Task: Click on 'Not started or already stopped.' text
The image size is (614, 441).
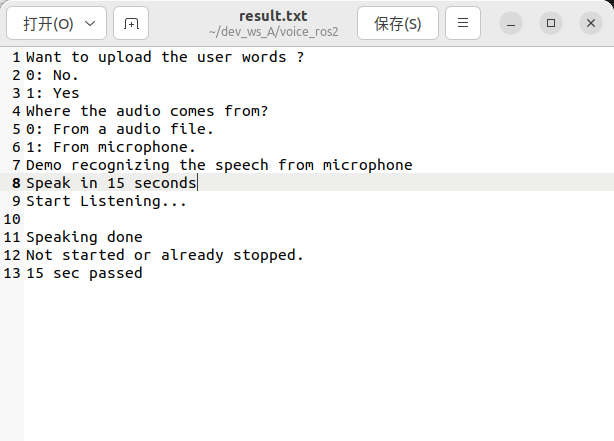Action: [165, 255]
